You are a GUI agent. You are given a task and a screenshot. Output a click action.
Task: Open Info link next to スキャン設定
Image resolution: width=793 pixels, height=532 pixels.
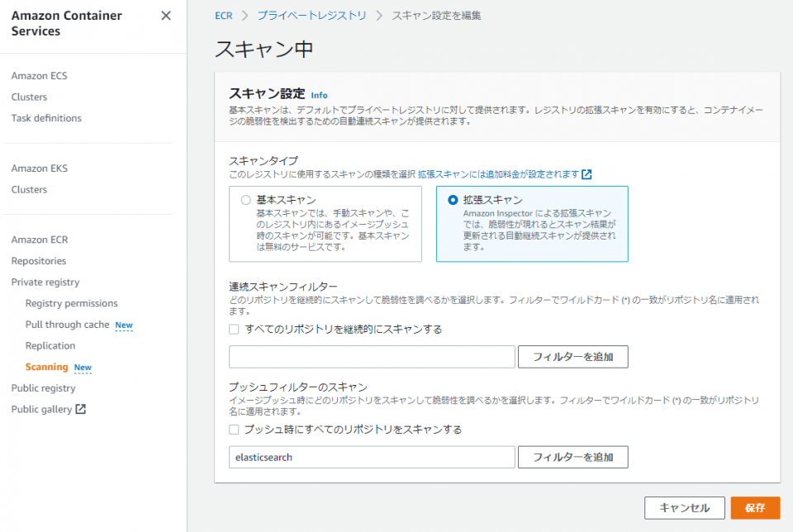pos(319,95)
